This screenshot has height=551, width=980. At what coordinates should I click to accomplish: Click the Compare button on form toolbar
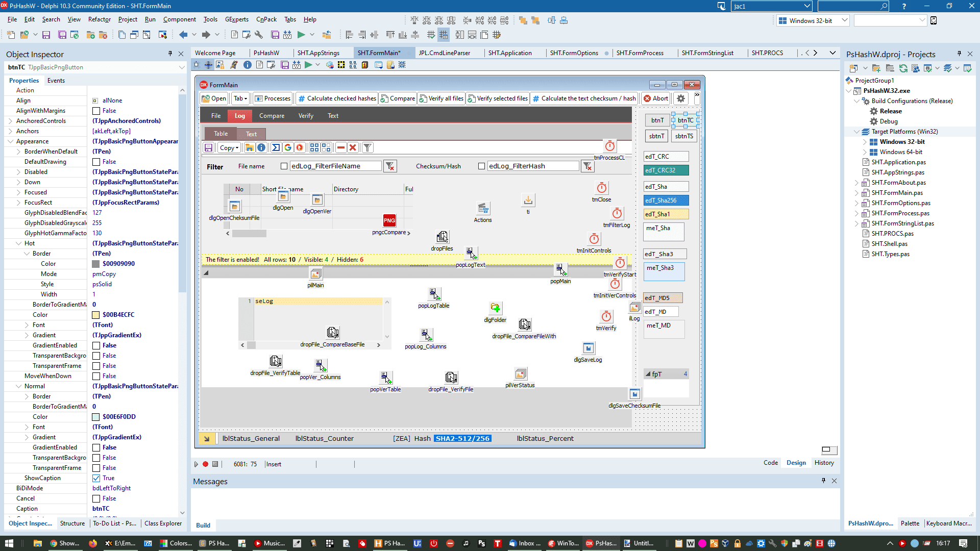coord(398,98)
